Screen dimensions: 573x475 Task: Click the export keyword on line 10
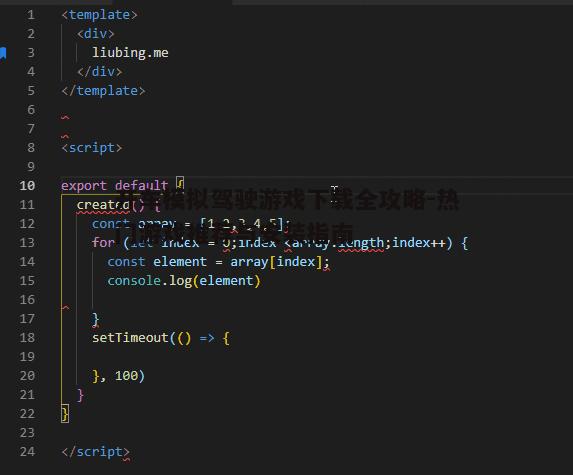click(x=84, y=186)
